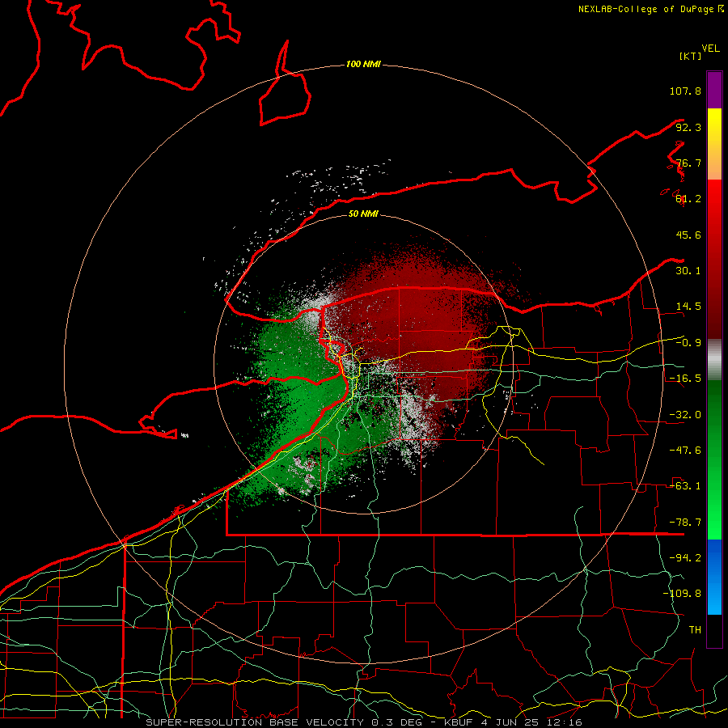
Task: Click the TH legend label
Action: point(695,630)
